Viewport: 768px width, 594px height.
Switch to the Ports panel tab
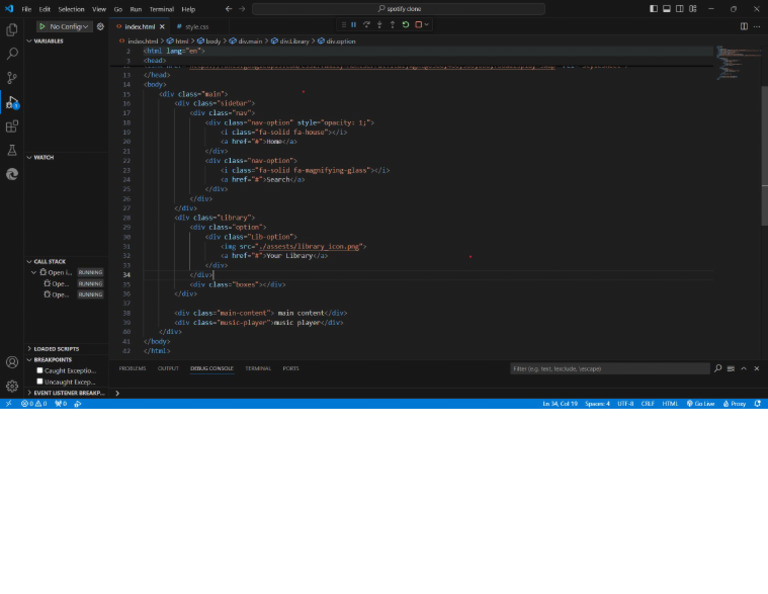290,368
